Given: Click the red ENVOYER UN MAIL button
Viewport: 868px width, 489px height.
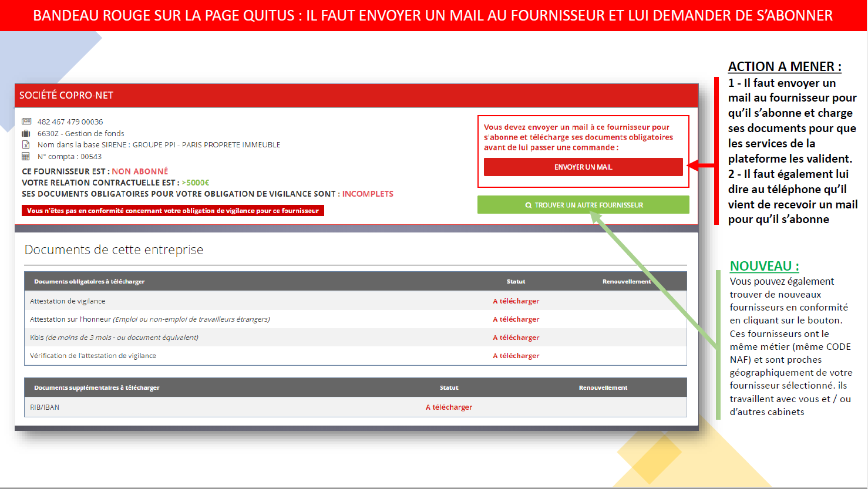Looking at the screenshot, I should coord(583,167).
